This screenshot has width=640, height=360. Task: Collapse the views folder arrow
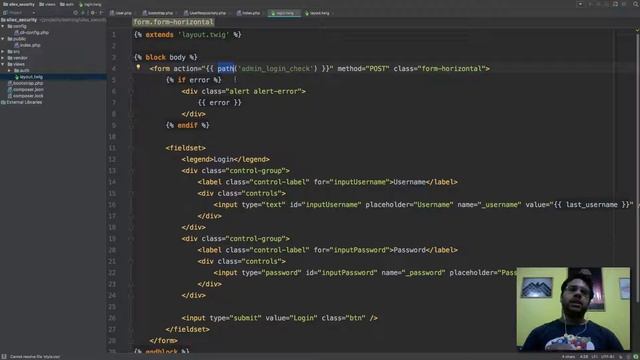point(3,64)
